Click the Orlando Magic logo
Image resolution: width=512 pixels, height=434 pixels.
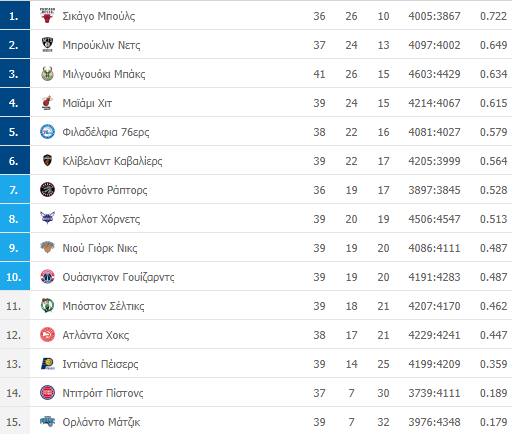[x=47, y=422]
